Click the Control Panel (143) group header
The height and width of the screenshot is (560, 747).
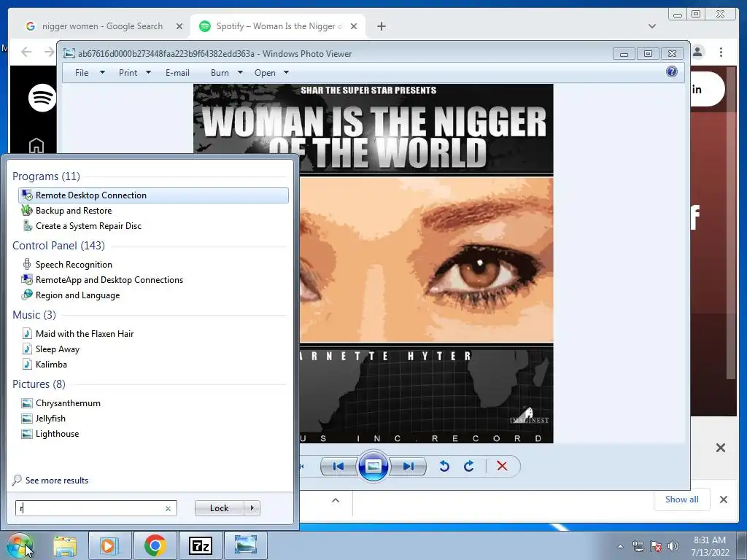(58, 245)
